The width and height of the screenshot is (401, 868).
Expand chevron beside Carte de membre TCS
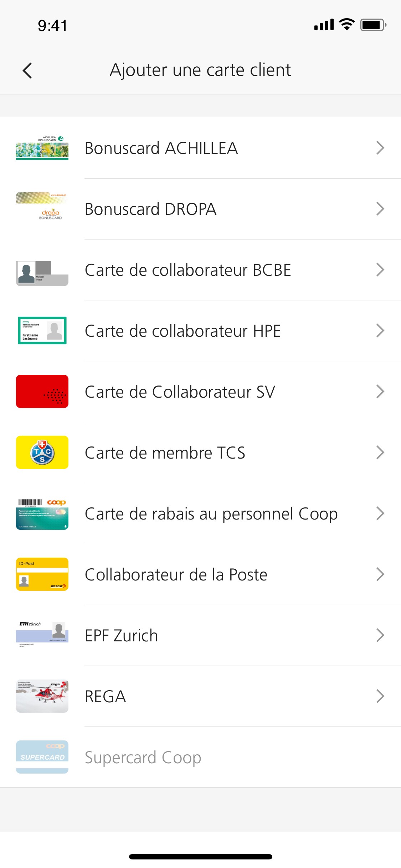[380, 453]
